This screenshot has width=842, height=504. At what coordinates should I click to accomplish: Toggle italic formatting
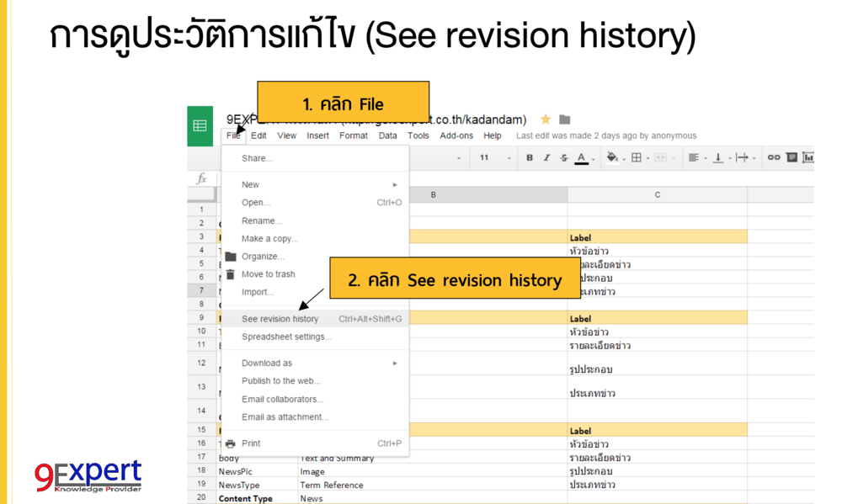pyautogui.click(x=546, y=157)
